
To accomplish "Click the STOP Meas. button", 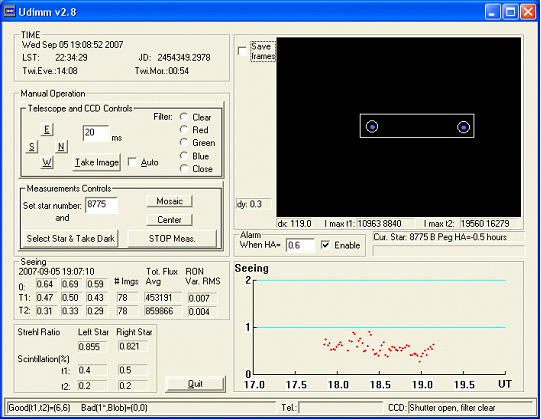I will [x=172, y=238].
